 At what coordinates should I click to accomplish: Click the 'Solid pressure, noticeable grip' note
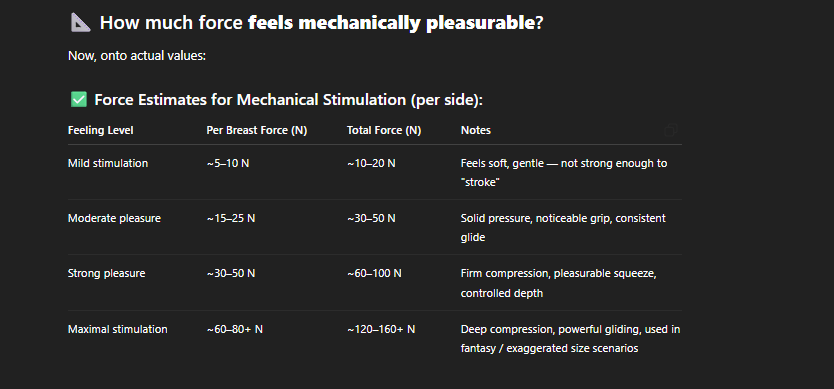coord(533,219)
